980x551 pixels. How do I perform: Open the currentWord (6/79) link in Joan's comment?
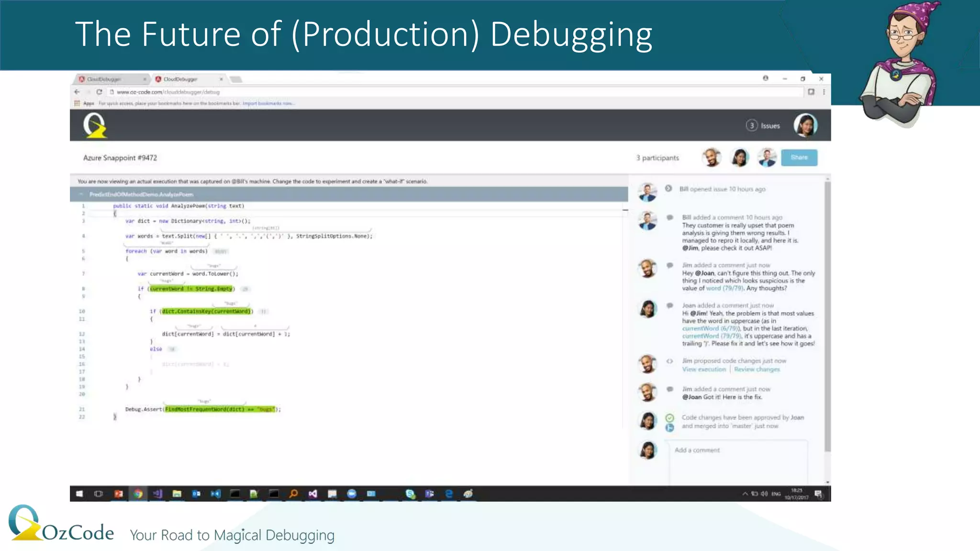click(710, 329)
